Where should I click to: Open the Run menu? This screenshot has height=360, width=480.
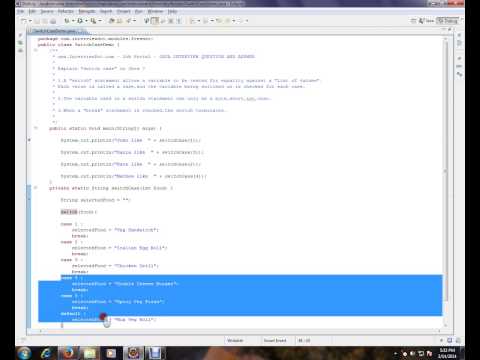click(x=139, y=11)
